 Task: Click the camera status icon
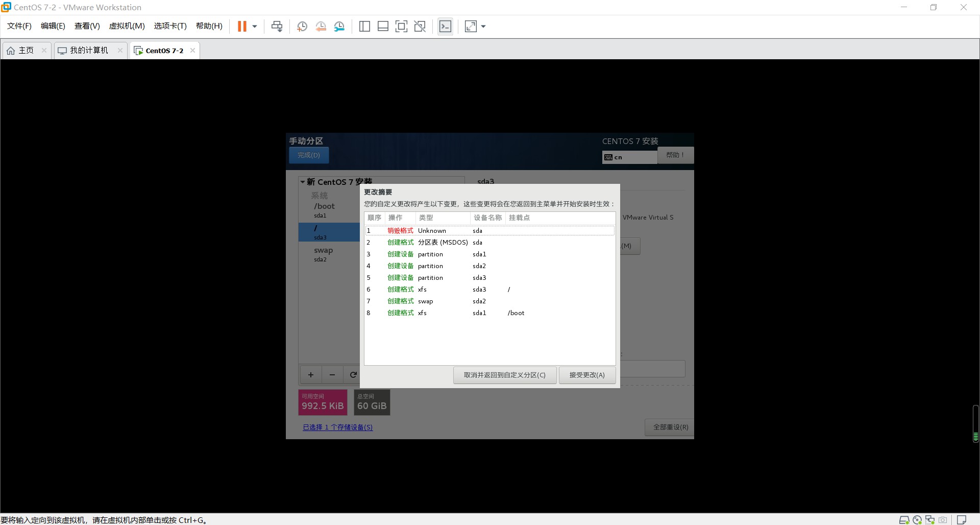[x=943, y=520]
